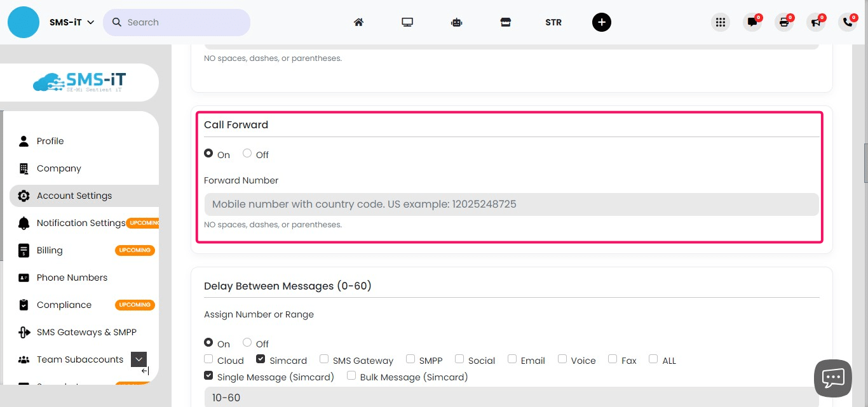This screenshot has width=868, height=407.
Task: Click the STR label in top bar
Action: click(553, 22)
